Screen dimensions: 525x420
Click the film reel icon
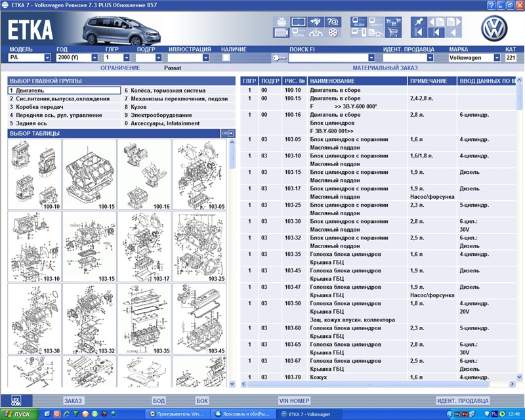point(333,33)
